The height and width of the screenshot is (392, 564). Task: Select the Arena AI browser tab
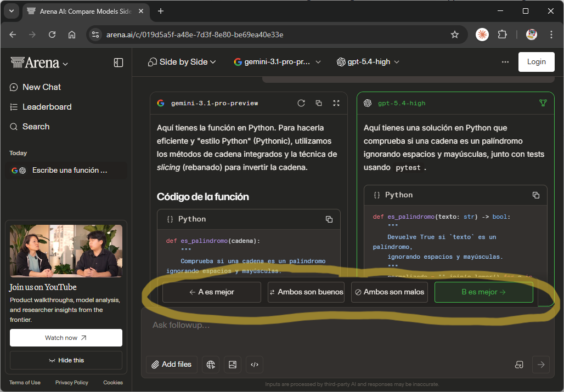[x=86, y=12]
